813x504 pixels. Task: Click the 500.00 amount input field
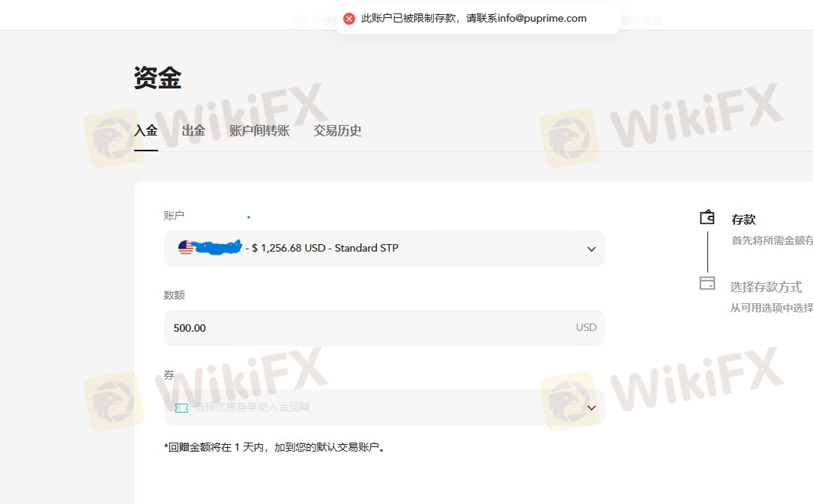[x=384, y=328]
